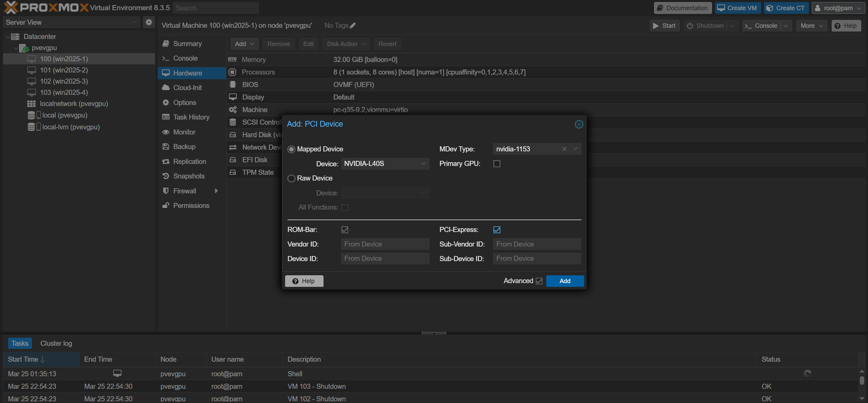Open the mapped Device NVIDIA-L40S dropdown
The width and height of the screenshot is (868, 403).
[x=423, y=164]
